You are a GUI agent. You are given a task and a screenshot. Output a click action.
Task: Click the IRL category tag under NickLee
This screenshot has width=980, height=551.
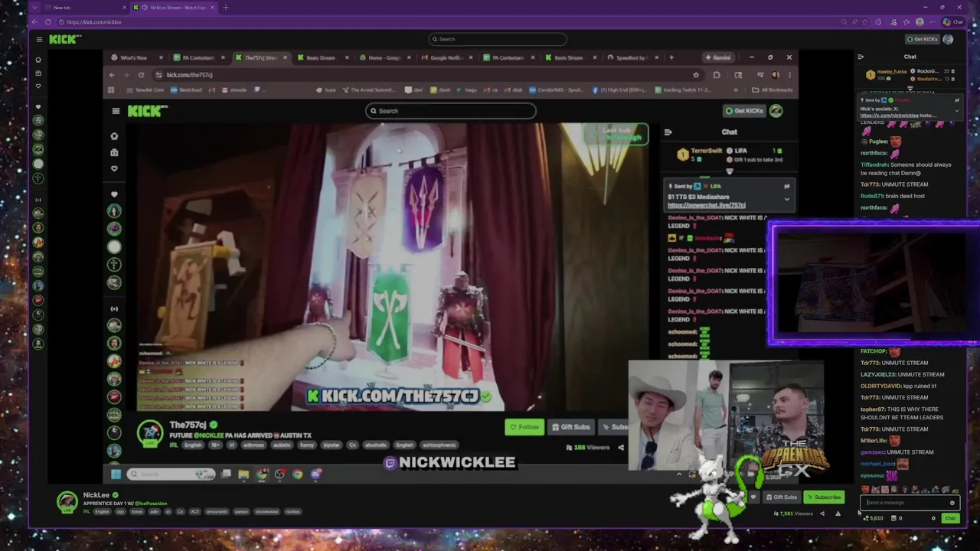pyautogui.click(x=87, y=512)
